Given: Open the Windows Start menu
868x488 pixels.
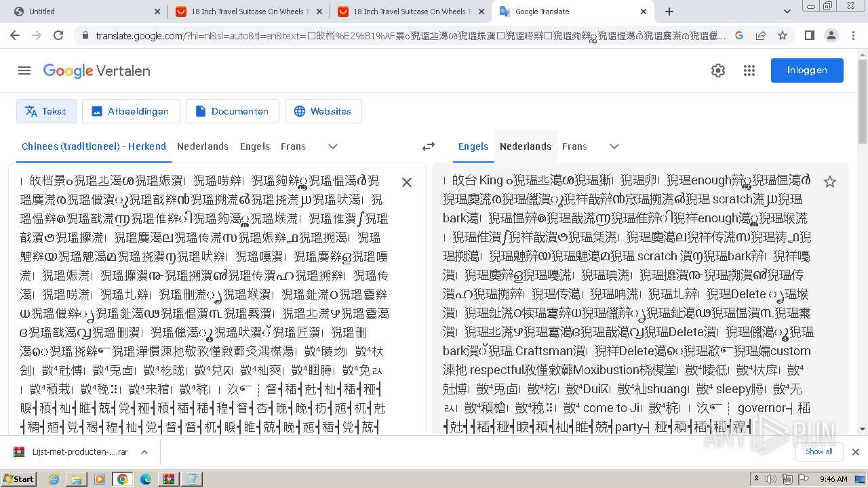Looking at the screenshot, I should click(x=19, y=479).
